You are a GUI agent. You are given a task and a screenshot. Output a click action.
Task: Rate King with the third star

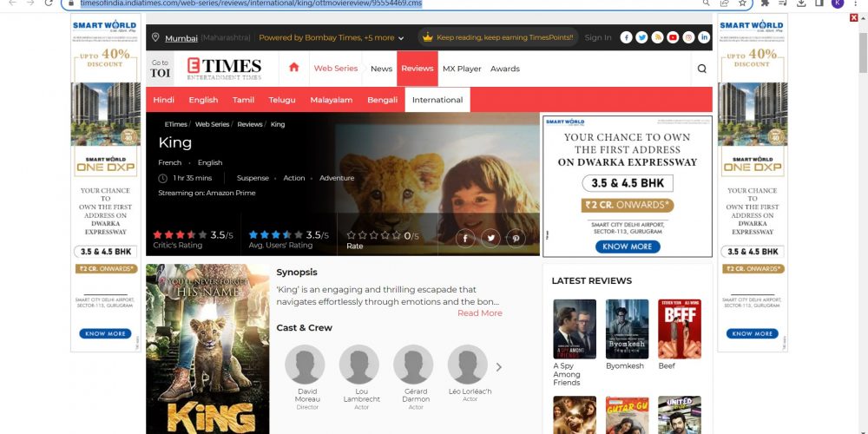(373, 235)
